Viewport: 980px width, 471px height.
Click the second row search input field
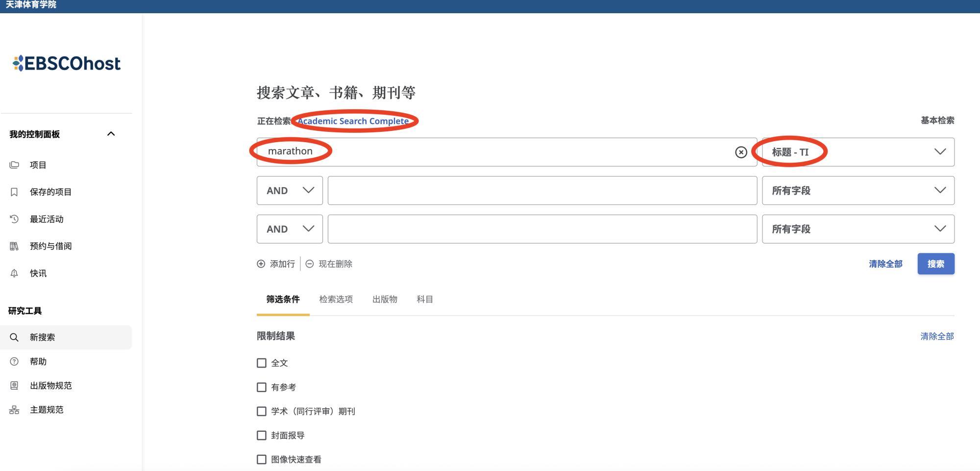pos(542,191)
